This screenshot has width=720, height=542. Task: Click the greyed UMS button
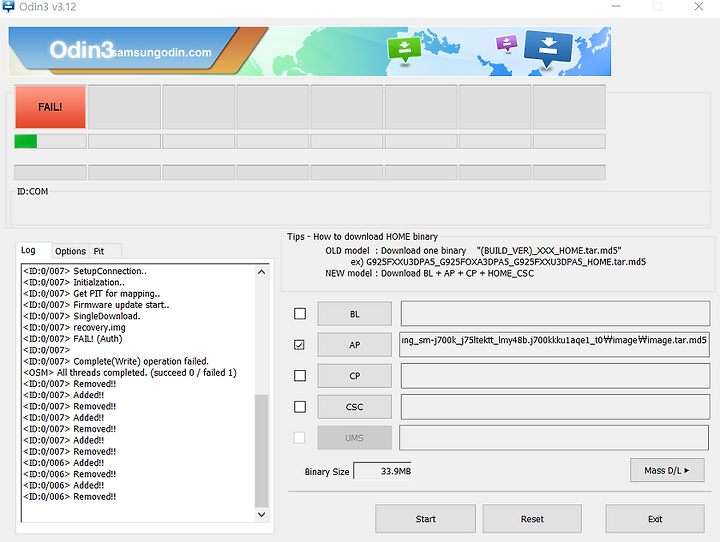(x=354, y=438)
